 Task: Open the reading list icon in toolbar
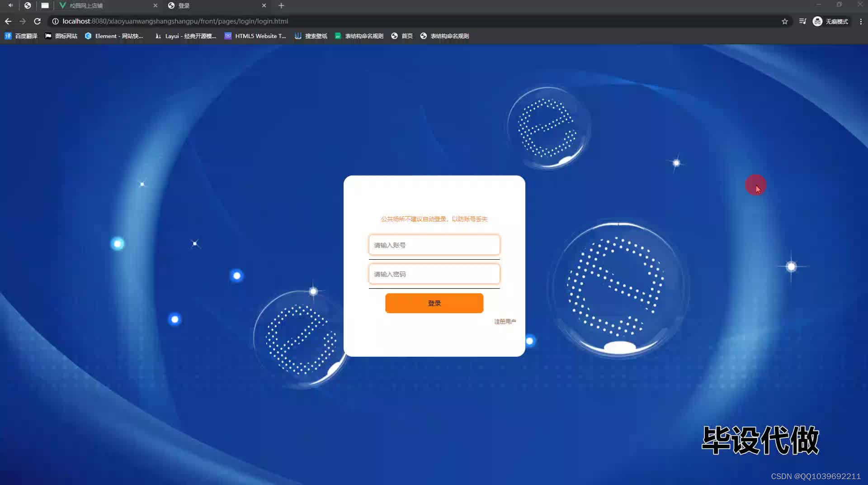pyautogui.click(x=802, y=21)
